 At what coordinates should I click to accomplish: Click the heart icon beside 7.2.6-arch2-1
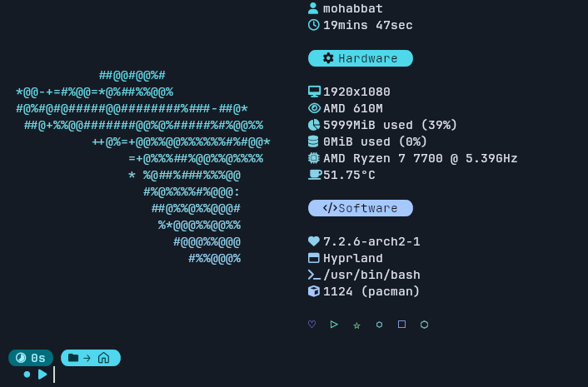coord(313,241)
